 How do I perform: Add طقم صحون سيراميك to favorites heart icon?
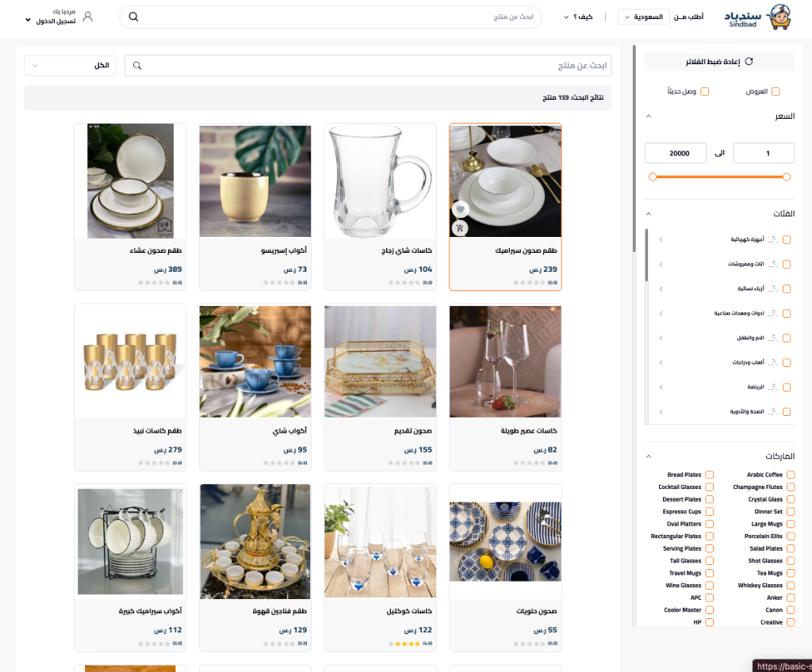(461, 209)
